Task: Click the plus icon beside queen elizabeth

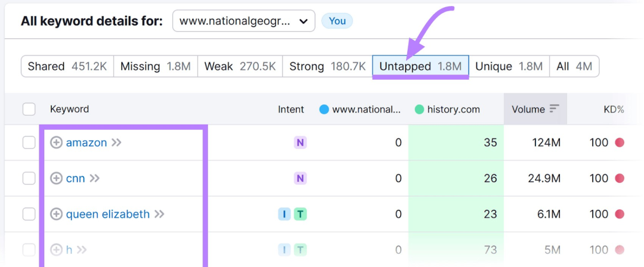Action: tap(56, 214)
